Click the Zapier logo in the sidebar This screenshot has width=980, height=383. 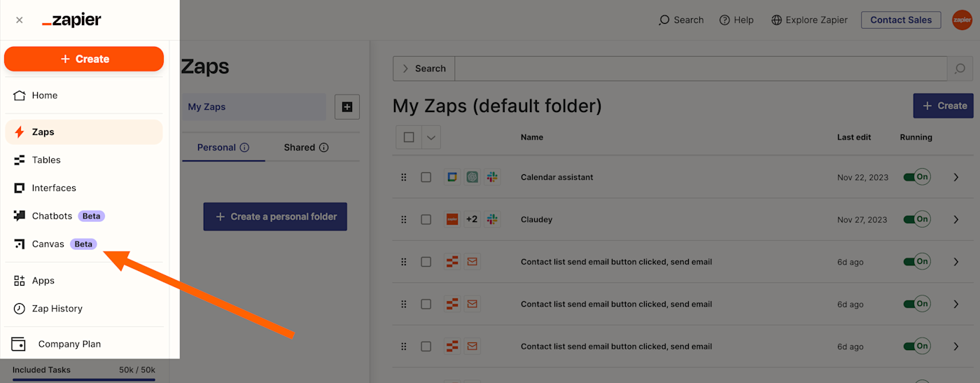pos(71,20)
